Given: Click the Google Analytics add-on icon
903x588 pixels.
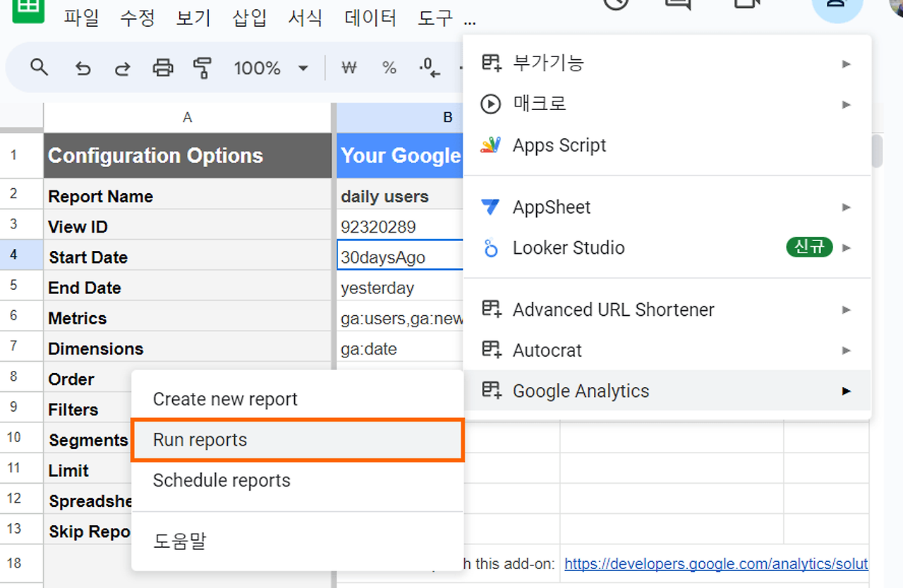Looking at the screenshot, I should tap(491, 391).
